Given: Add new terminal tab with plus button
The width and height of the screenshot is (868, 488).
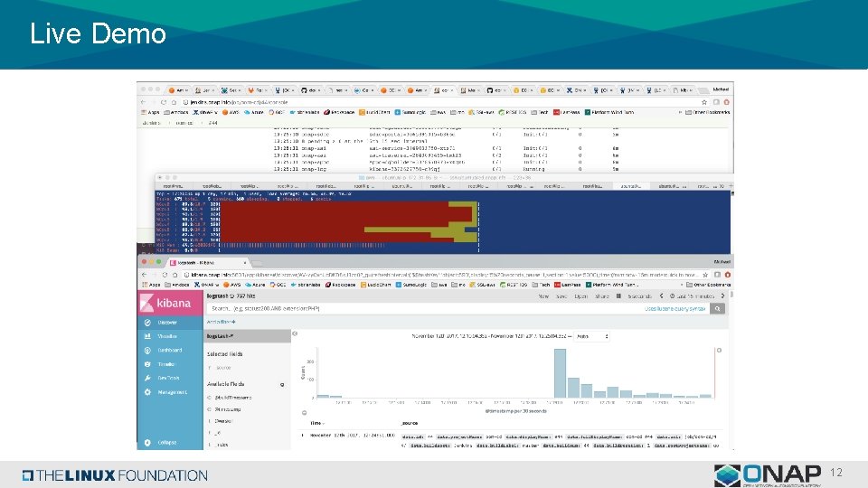Looking at the screenshot, I should click(731, 186).
